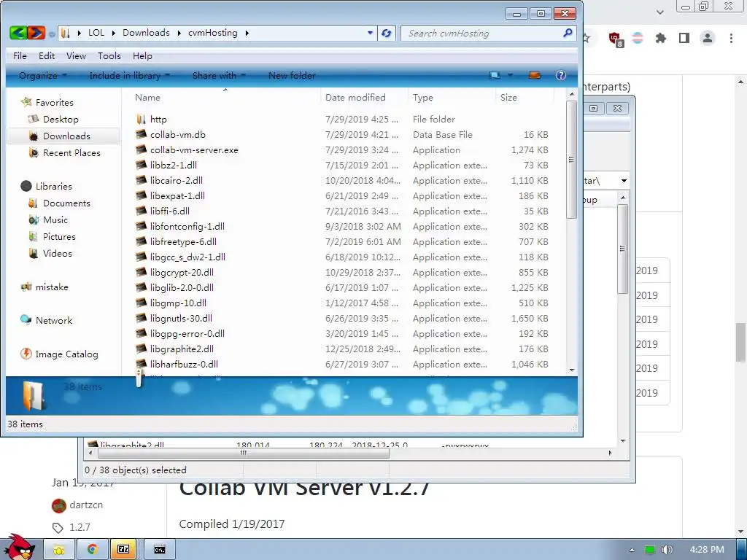747x560 pixels.
Task: Click the 7-Zip window horizontal scrollbar
Action: point(243,453)
